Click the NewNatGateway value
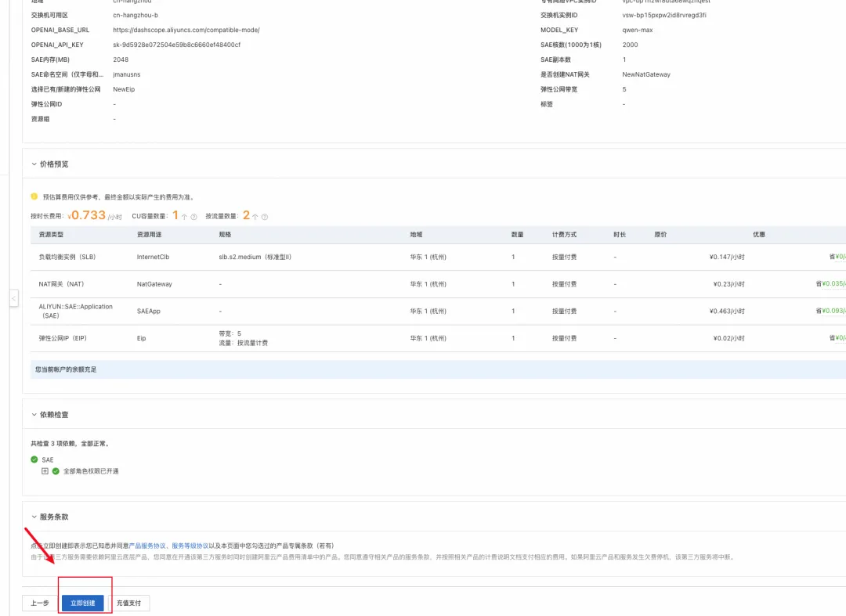Image resolution: width=846 pixels, height=616 pixels. click(645, 74)
